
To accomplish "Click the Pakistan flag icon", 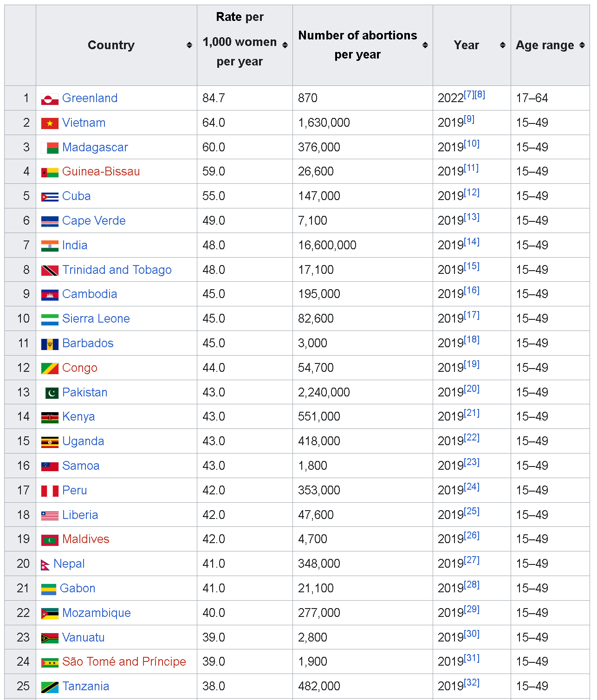I will (x=50, y=393).
